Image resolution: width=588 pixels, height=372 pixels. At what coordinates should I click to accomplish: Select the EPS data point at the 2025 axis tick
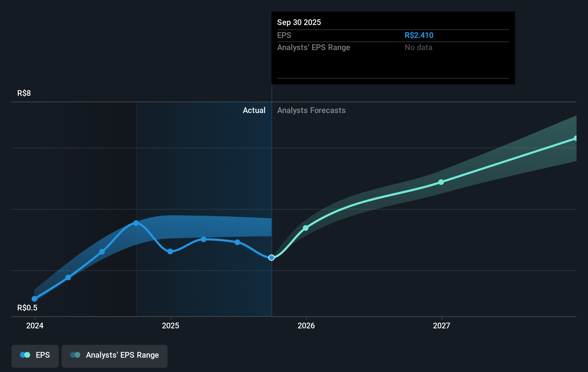click(170, 251)
